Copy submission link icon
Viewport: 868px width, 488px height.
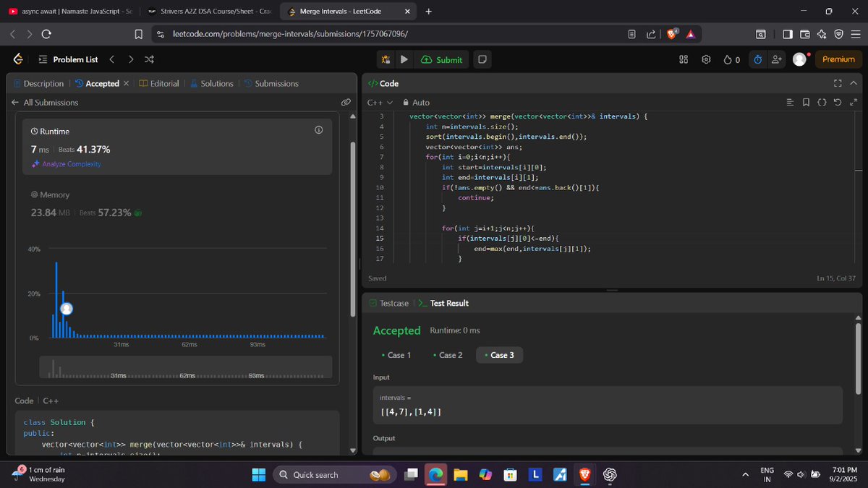coord(346,103)
